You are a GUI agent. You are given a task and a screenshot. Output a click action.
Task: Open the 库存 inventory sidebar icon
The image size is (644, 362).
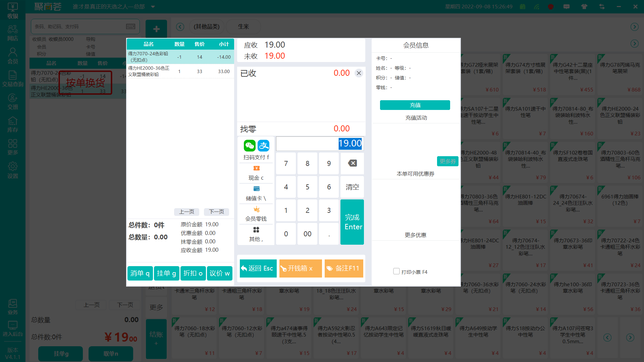(12, 124)
